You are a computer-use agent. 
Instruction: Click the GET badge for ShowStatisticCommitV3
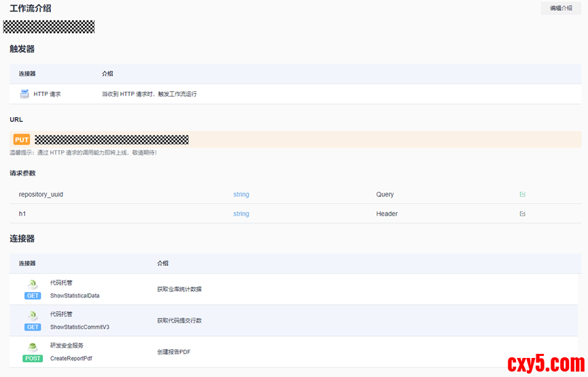coord(33,327)
